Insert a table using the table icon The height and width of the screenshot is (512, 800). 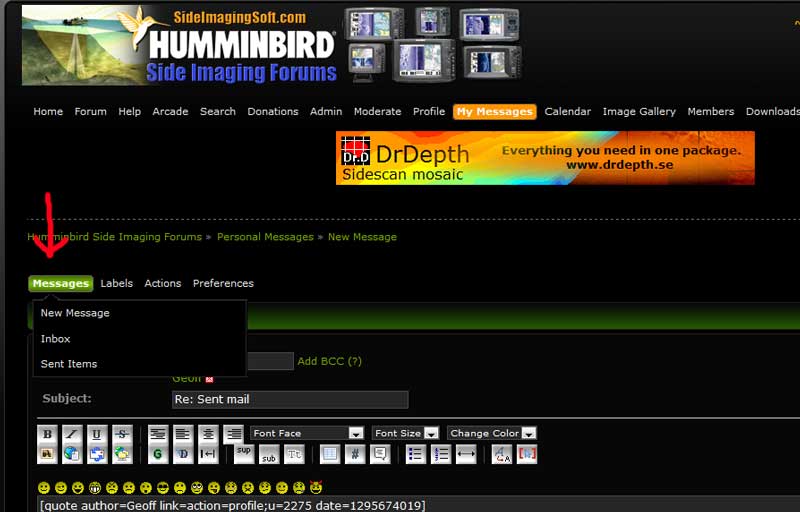tap(330, 454)
